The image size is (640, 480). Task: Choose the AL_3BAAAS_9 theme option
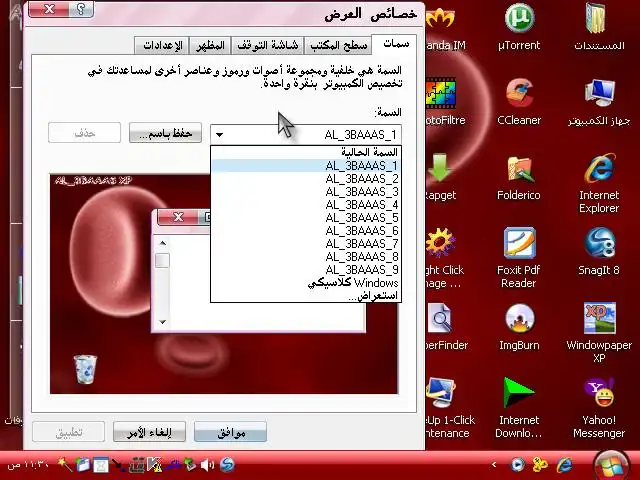(306, 270)
